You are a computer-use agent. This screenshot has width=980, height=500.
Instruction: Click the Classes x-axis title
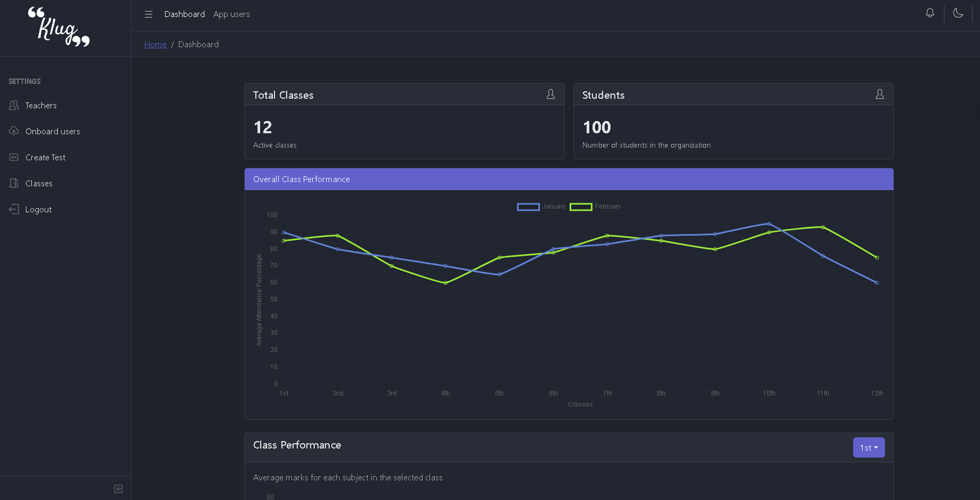point(580,404)
